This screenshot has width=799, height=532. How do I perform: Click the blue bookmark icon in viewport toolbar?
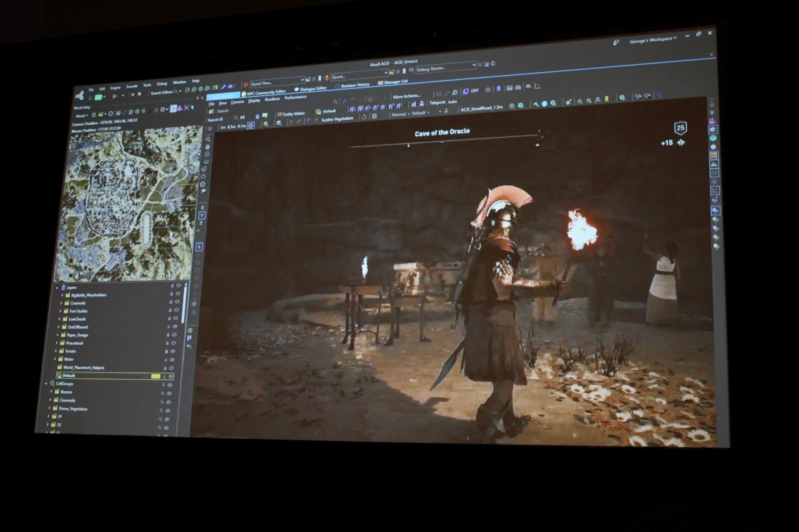click(x=499, y=89)
